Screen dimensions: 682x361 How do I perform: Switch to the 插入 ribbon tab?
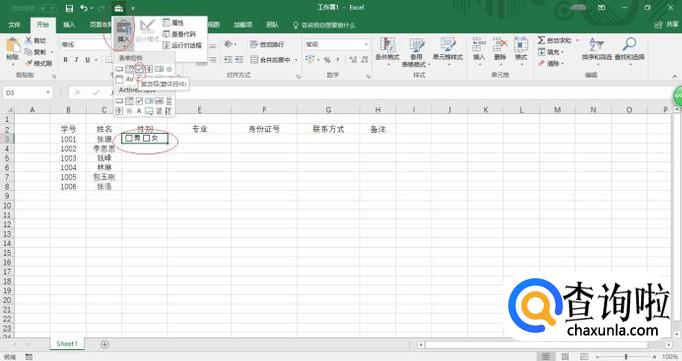(x=69, y=25)
